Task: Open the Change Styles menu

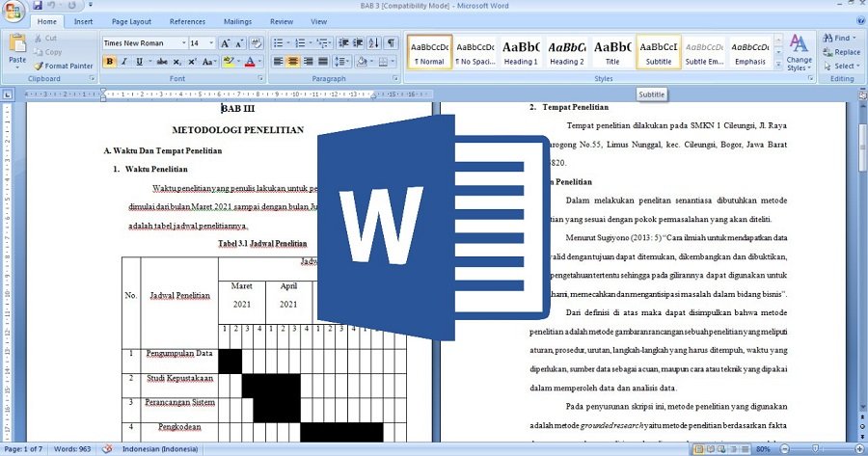Action: click(799, 53)
